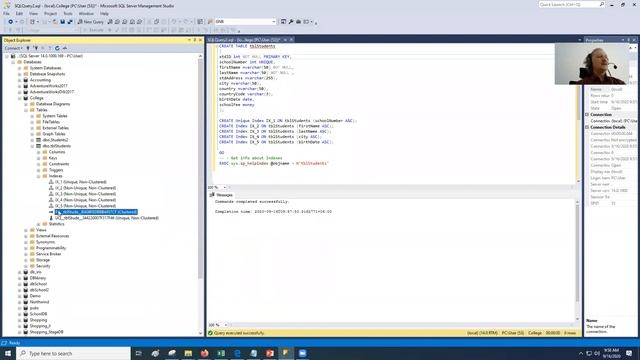Click the toolbox icon next to the wrench

(298, 22)
